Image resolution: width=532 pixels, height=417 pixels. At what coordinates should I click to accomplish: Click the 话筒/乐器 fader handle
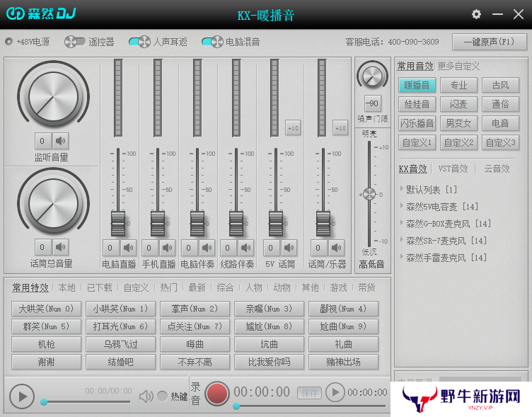coord(323,224)
